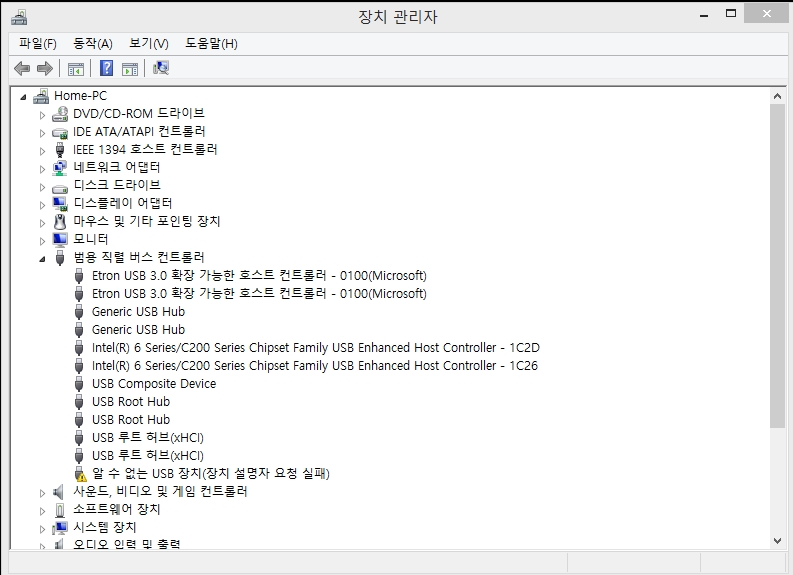The image size is (793, 575).
Task: Click the speaker icon beside 사운드, 비디오 및 게임 컨트롤러
Action: click(x=59, y=492)
